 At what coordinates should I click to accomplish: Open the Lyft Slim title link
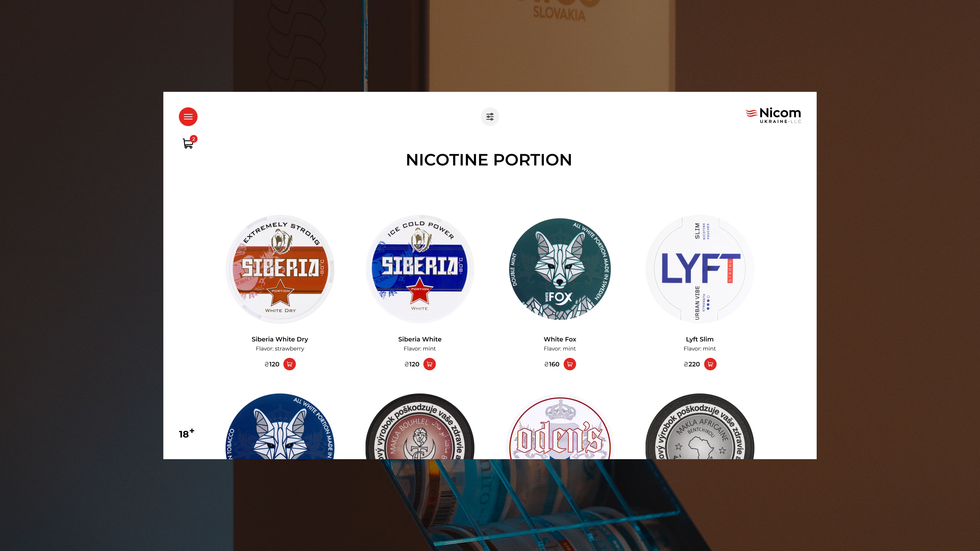point(700,339)
